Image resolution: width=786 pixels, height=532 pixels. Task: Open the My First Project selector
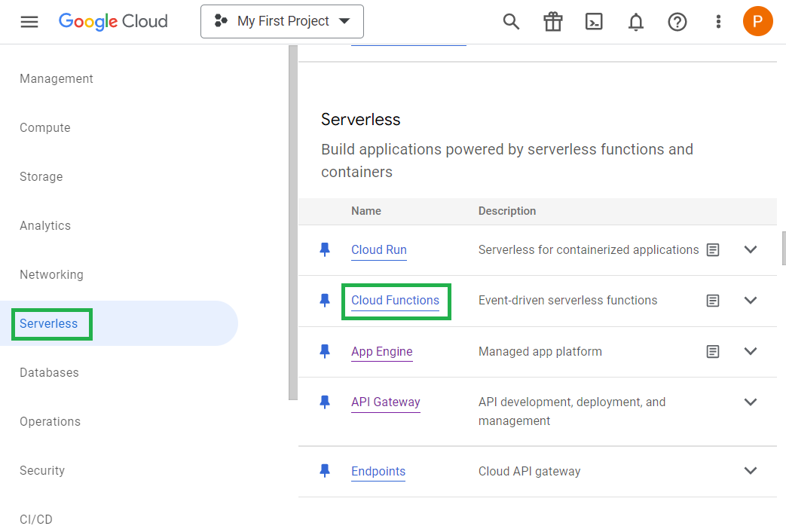click(282, 22)
